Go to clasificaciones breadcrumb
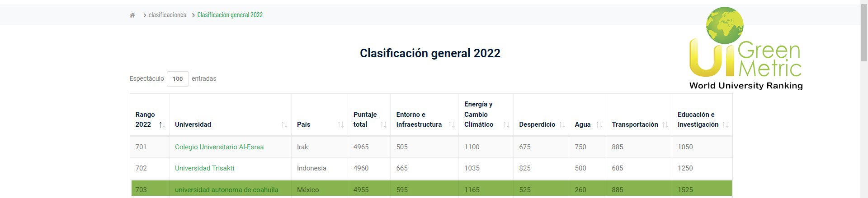The height and width of the screenshot is (198, 868). [167, 15]
